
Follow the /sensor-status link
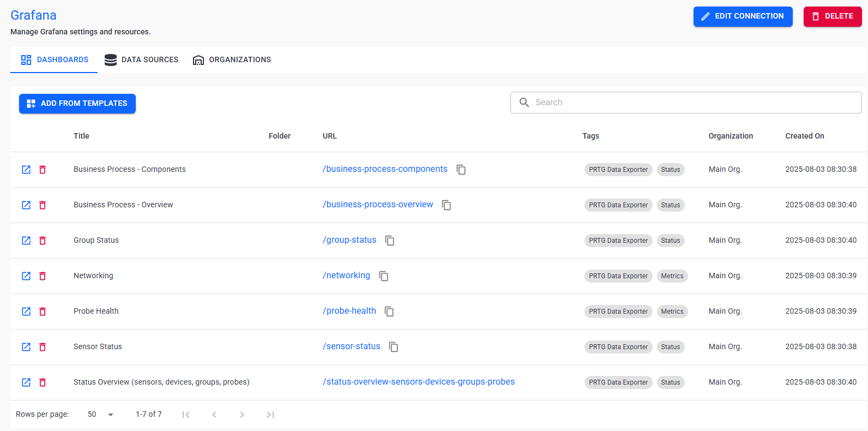click(352, 346)
